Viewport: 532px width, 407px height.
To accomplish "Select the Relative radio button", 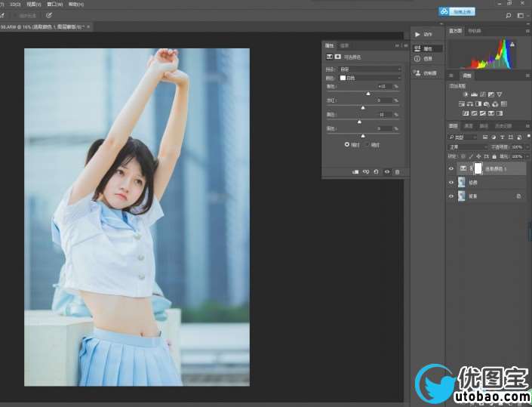I will 347,143.
